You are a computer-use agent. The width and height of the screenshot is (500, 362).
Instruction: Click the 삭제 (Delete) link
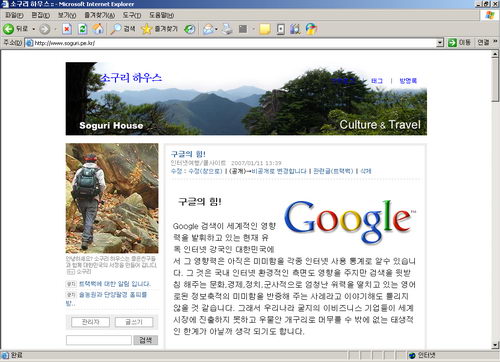point(366,171)
